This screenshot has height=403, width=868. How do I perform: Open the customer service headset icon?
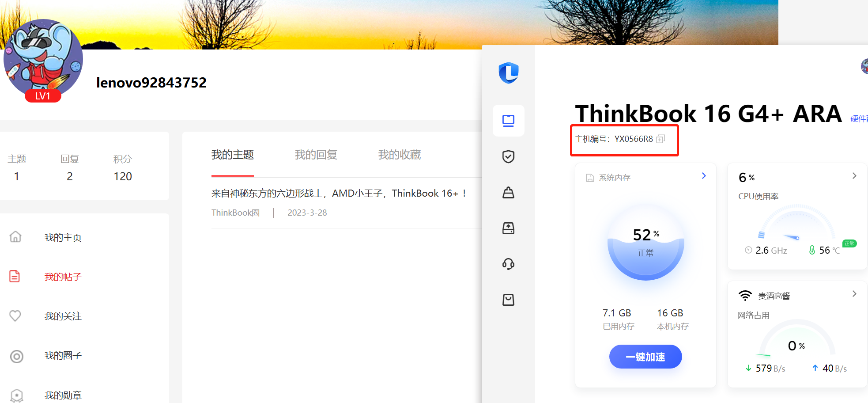pos(509,264)
